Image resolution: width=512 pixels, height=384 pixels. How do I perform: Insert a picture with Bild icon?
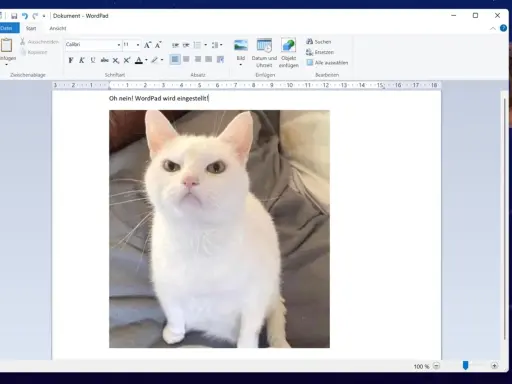pos(241,45)
